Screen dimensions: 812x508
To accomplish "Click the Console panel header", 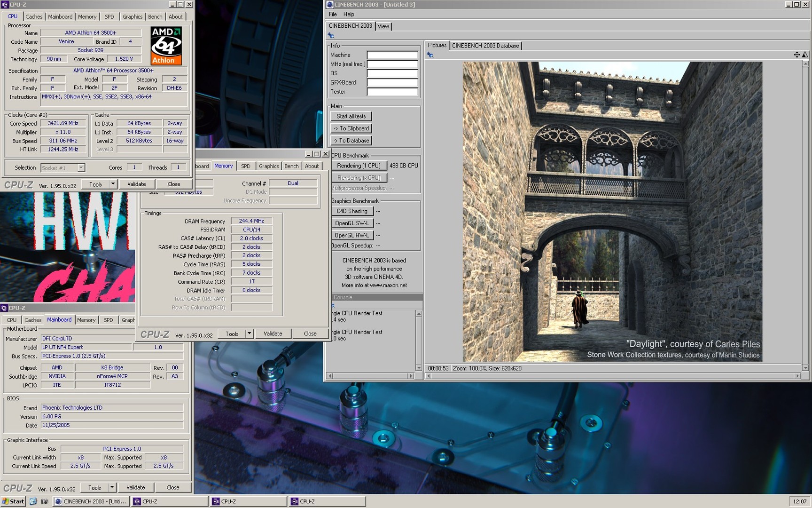I will (x=375, y=297).
